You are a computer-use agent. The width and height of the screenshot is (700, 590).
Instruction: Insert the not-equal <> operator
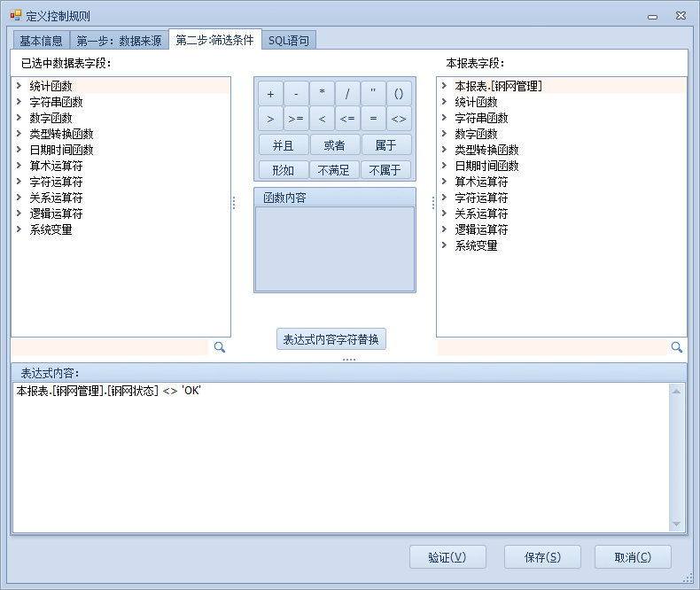(x=399, y=119)
